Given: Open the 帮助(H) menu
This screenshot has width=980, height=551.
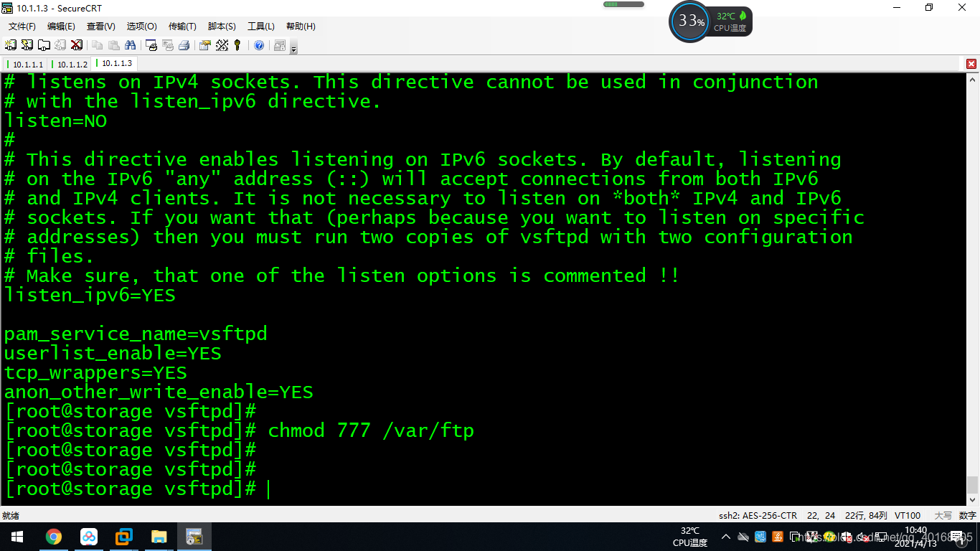Looking at the screenshot, I should pos(301,27).
